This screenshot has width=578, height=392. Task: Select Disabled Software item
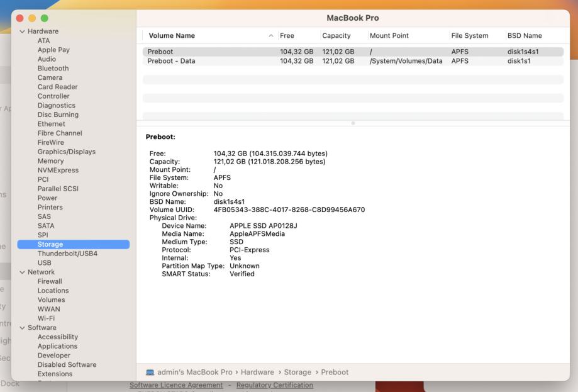(x=67, y=365)
